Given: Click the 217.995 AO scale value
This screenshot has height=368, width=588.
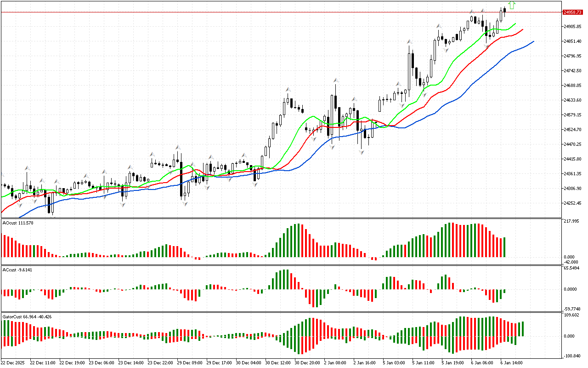Looking at the screenshot, I should click(570, 221).
